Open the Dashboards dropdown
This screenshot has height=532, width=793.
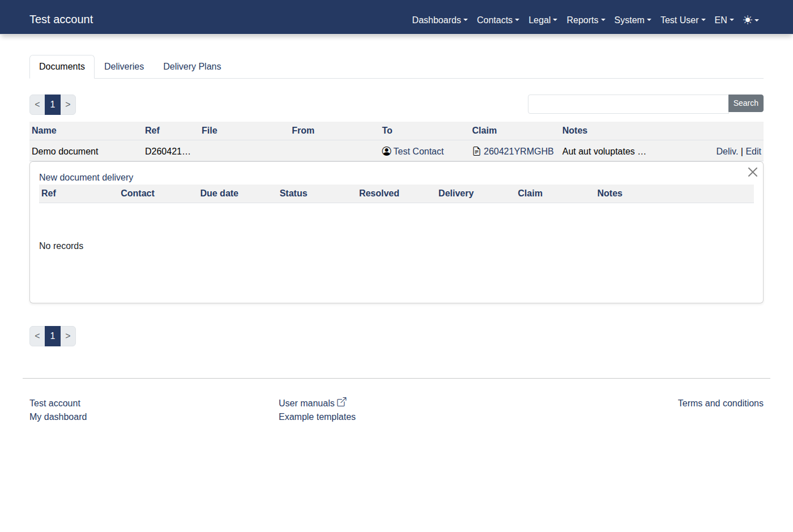click(439, 20)
